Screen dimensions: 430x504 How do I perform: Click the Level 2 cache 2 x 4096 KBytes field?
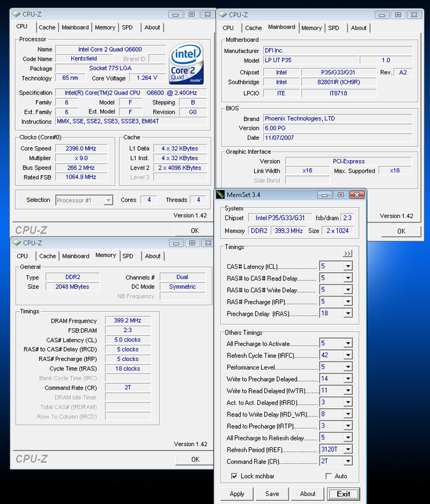pyautogui.click(x=180, y=168)
